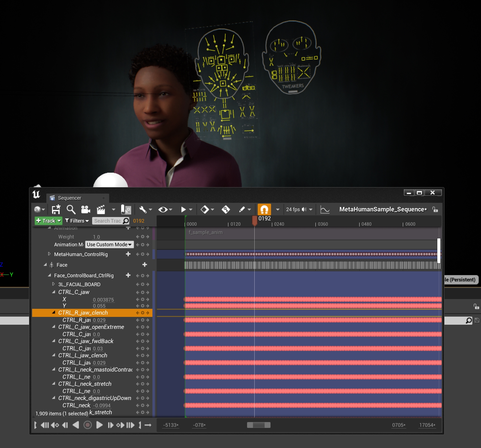Image resolution: width=481 pixels, height=448 pixels.
Task: Click the save sequence icon
Action: click(56, 209)
